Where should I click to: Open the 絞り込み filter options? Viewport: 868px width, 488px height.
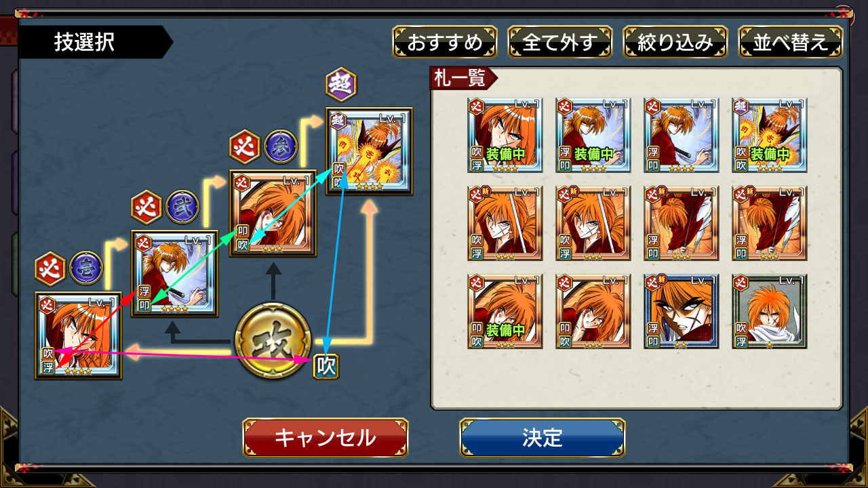pyautogui.click(x=675, y=42)
